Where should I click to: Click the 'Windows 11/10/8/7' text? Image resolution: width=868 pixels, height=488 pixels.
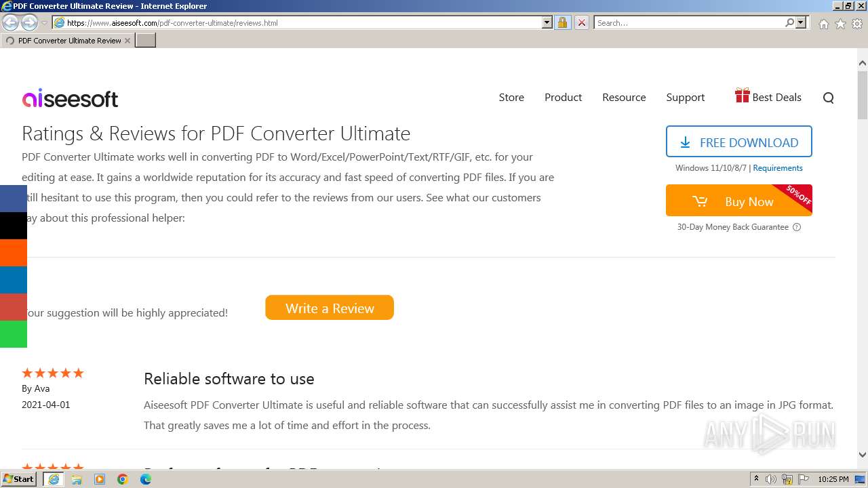711,168
